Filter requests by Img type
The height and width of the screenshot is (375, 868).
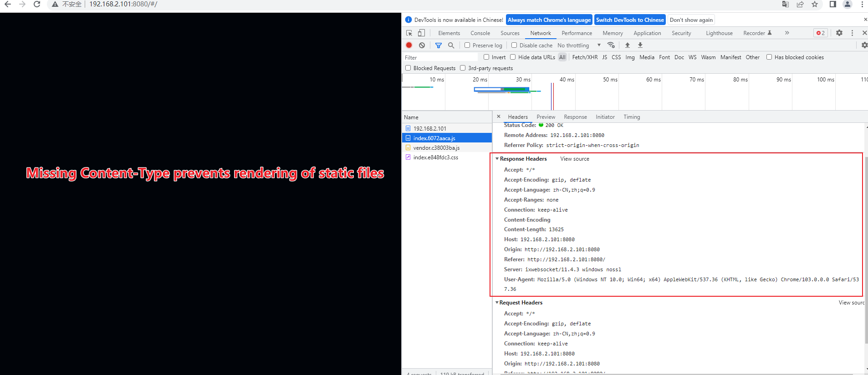pyautogui.click(x=630, y=57)
